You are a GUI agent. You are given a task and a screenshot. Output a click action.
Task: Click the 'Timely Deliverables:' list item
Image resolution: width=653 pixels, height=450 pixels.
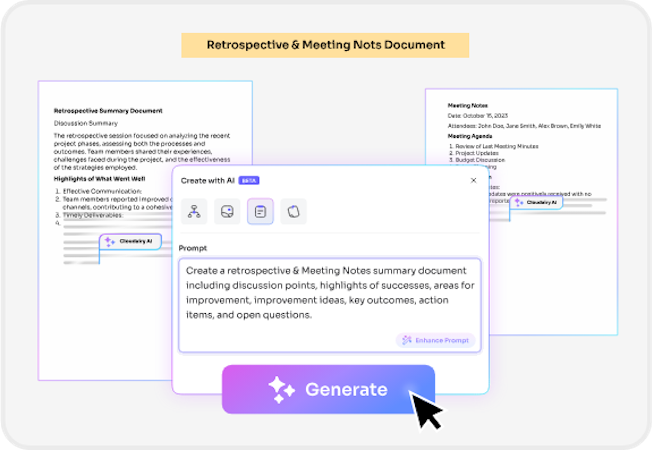tap(93, 215)
